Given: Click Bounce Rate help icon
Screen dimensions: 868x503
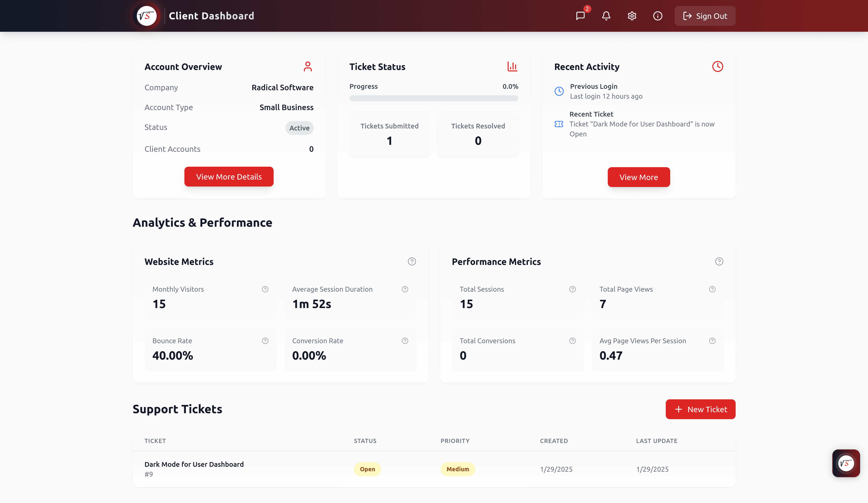Looking at the screenshot, I should point(265,341).
